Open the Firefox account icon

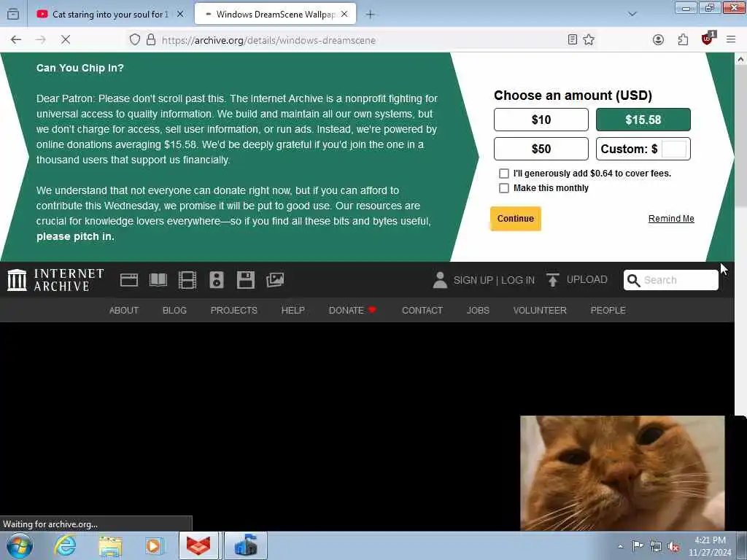658,40
